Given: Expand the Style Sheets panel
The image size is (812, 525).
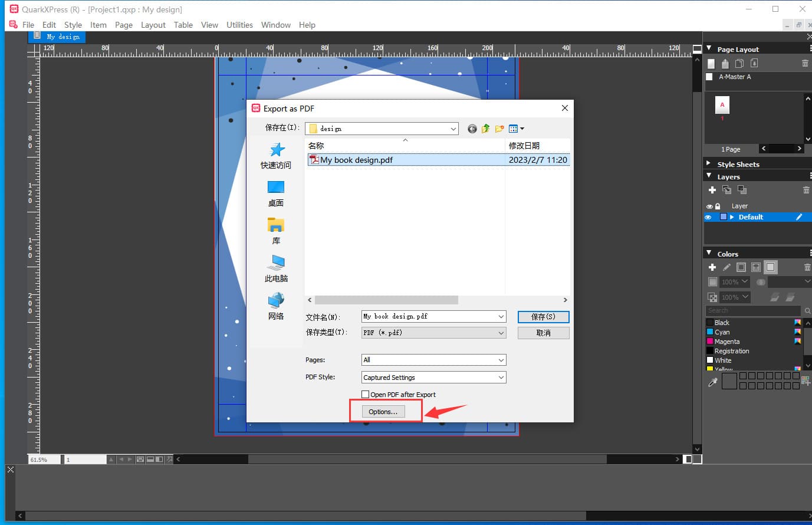Looking at the screenshot, I should [x=708, y=163].
